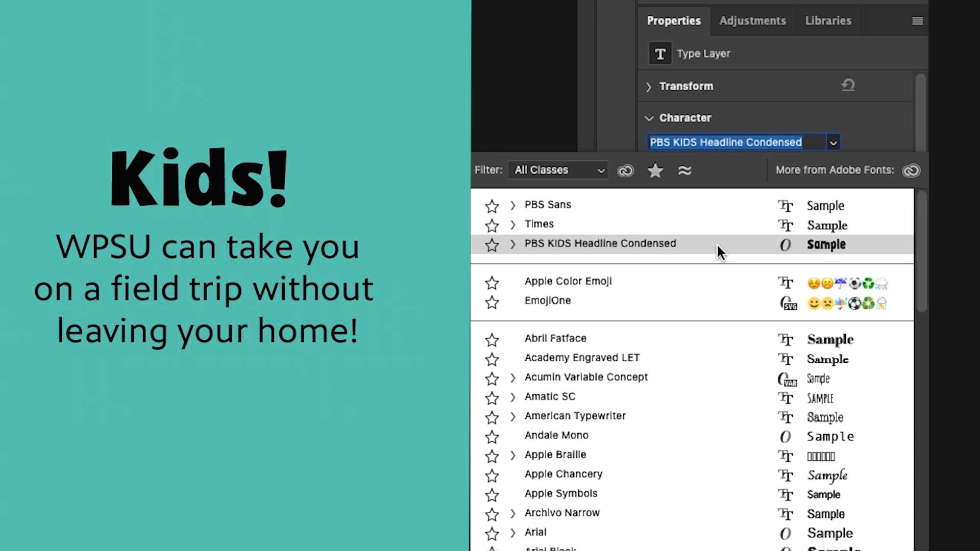Open the font family dropdown arrow
The image size is (980, 551).
point(833,142)
